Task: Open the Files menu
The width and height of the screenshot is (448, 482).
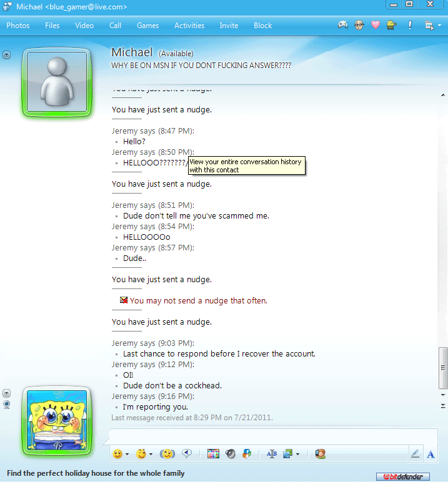Action: (x=52, y=26)
